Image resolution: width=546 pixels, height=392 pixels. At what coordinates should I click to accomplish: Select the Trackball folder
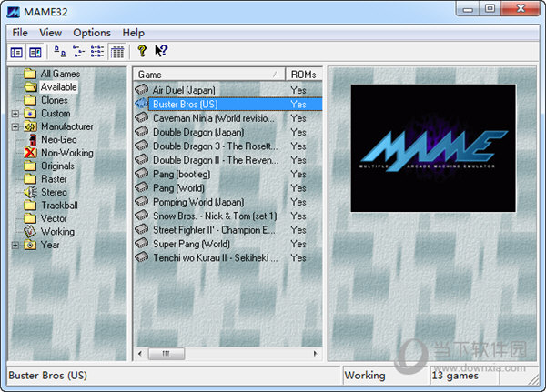click(x=59, y=206)
